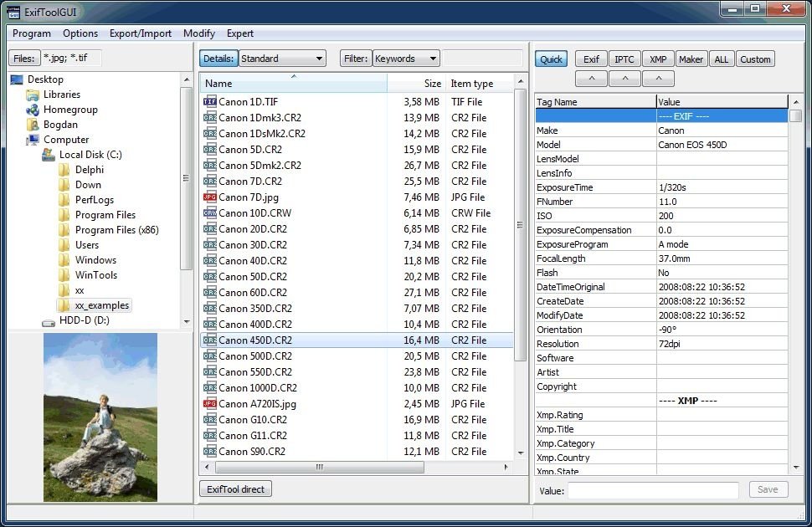Click the metadata panel scroll down arrow
The height and width of the screenshot is (527, 812).
(796, 467)
